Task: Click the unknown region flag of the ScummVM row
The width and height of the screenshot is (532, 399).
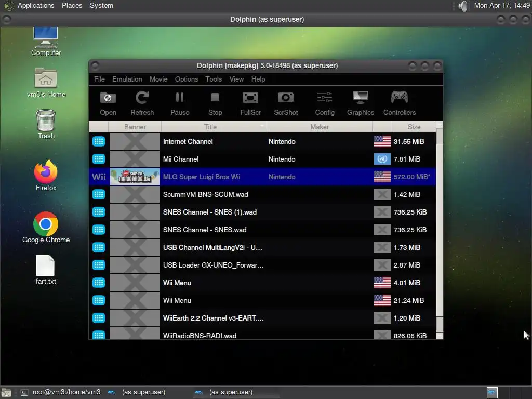Action: pyautogui.click(x=382, y=194)
